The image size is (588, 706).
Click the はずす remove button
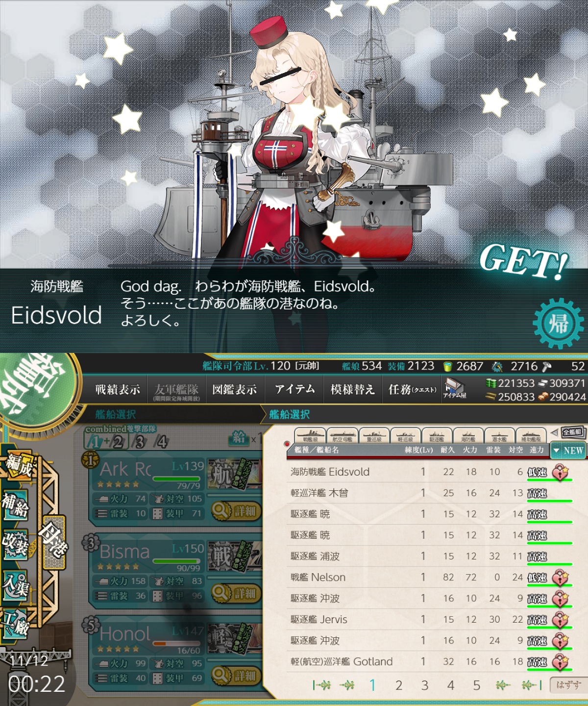pos(568,685)
